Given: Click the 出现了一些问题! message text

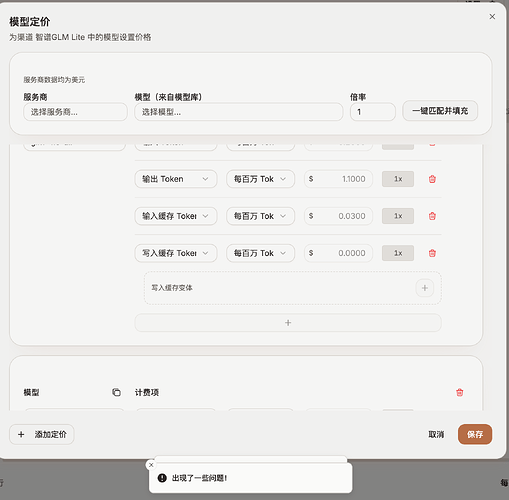Looking at the screenshot, I should click(x=199, y=478).
